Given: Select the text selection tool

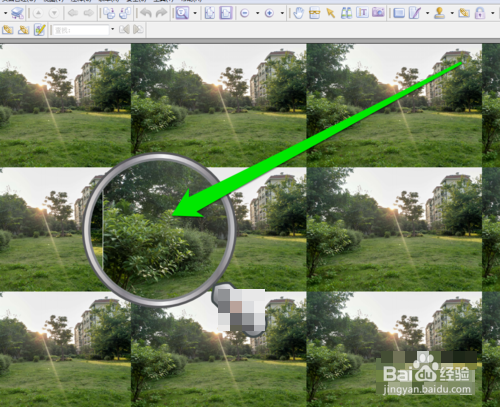Looking at the screenshot, I should coord(362,13).
